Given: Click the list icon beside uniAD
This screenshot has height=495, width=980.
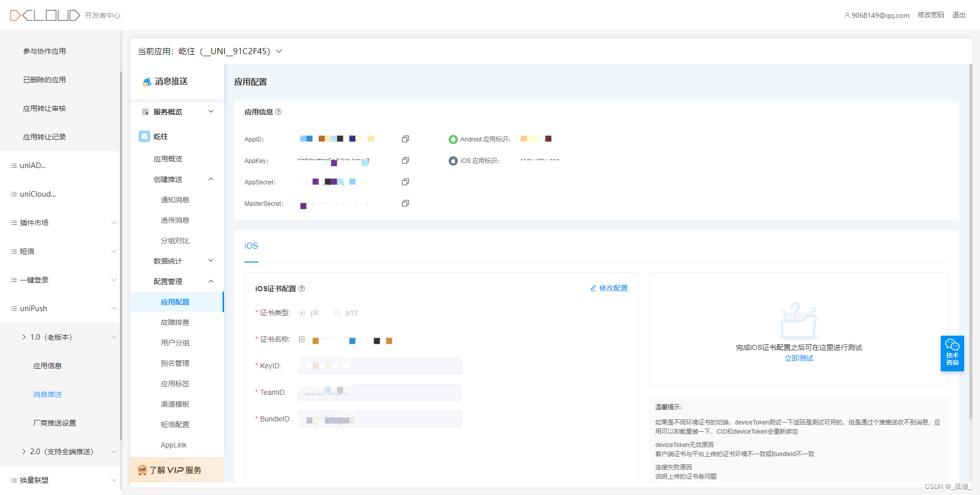Looking at the screenshot, I should pyautogui.click(x=14, y=166).
